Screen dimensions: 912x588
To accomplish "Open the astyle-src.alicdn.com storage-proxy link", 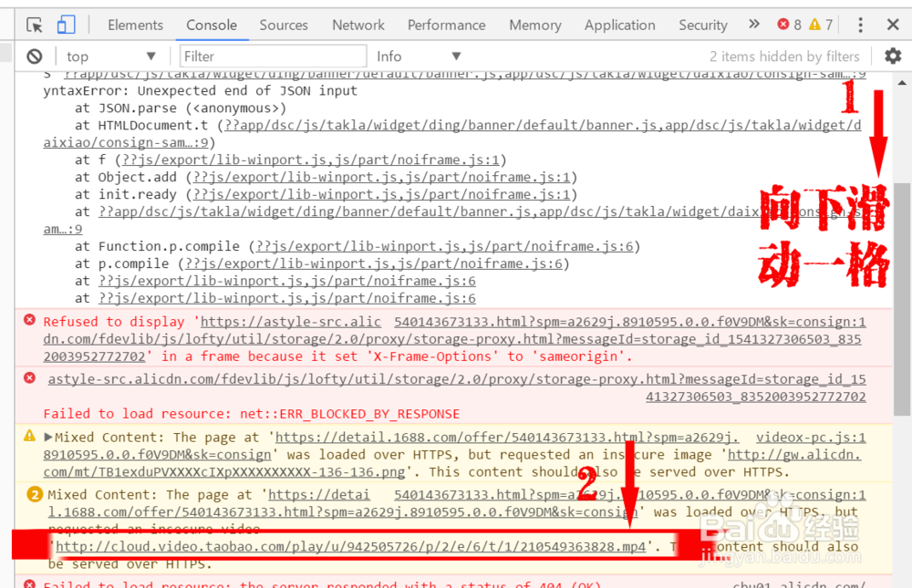I will [x=457, y=379].
